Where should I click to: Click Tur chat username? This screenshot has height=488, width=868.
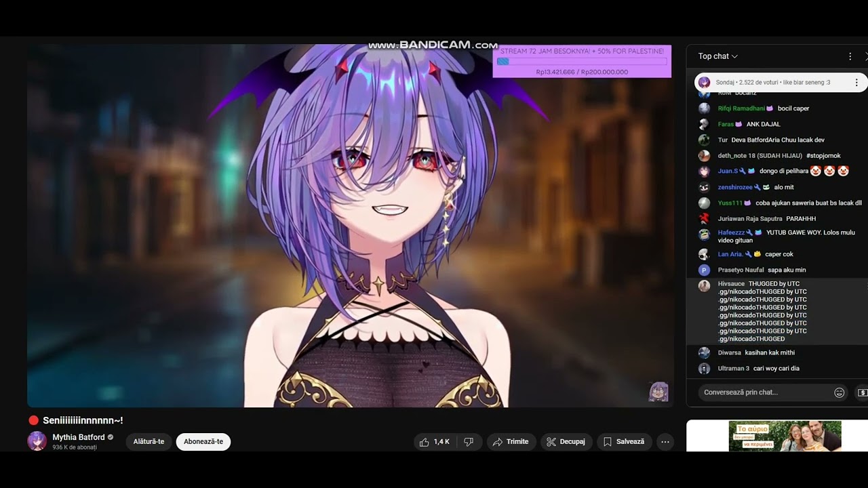point(723,140)
